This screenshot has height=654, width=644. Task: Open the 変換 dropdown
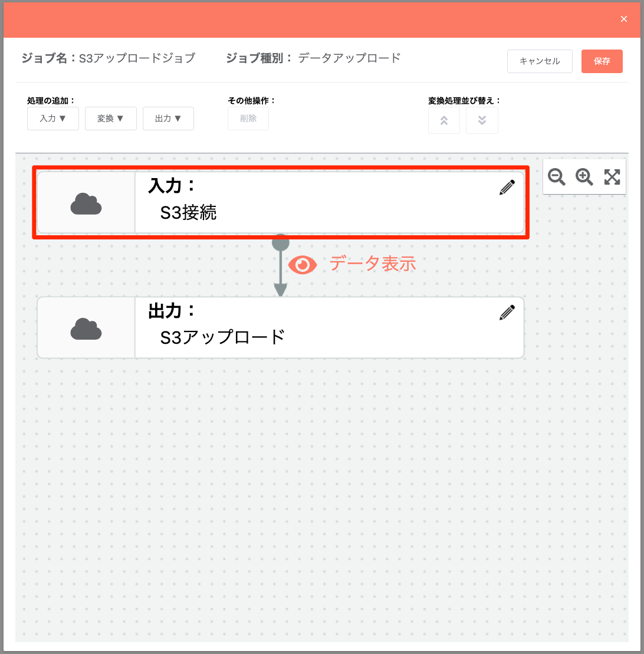click(x=110, y=119)
